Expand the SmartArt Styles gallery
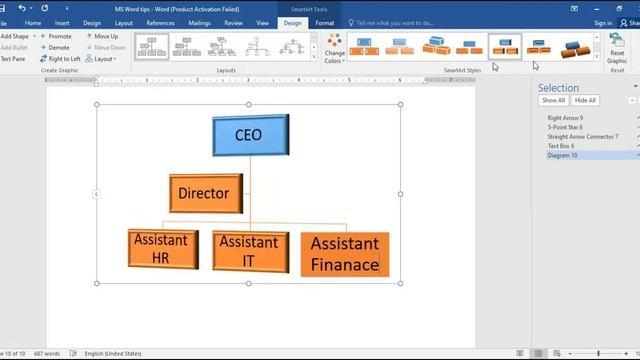Viewport: 640px width, 360px height. (597, 57)
